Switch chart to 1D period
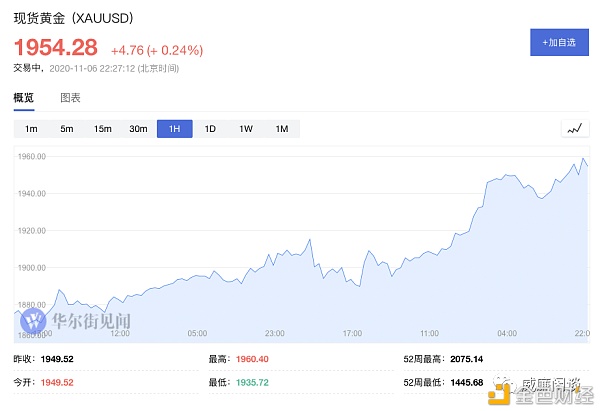 click(210, 129)
